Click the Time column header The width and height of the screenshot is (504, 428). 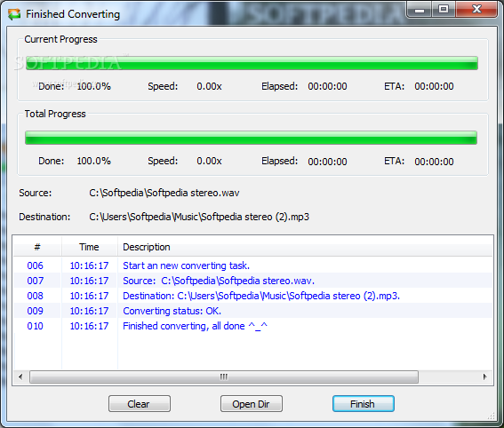(x=90, y=247)
